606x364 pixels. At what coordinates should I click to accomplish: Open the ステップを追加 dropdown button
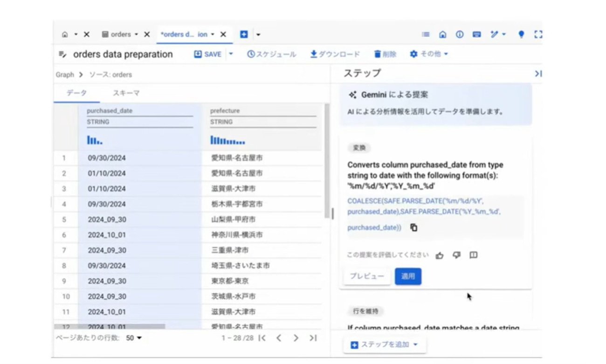click(x=385, y=345)
